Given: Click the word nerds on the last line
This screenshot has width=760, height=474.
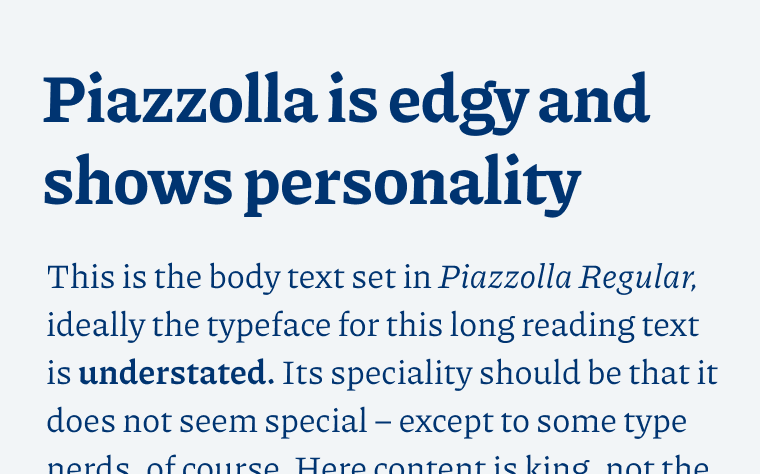Looking at the screenshot, I should 88,466.
